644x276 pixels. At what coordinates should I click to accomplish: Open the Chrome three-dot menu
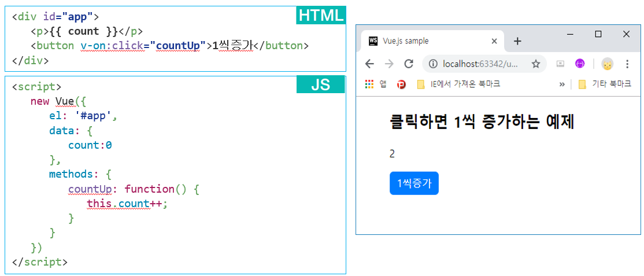(x=627, y=64)
